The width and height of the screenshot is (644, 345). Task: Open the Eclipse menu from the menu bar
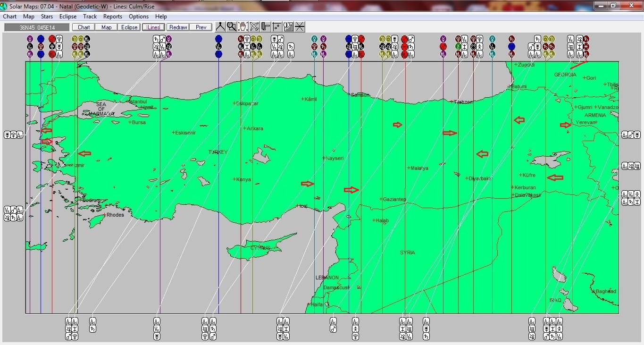(x=68, y=16)
